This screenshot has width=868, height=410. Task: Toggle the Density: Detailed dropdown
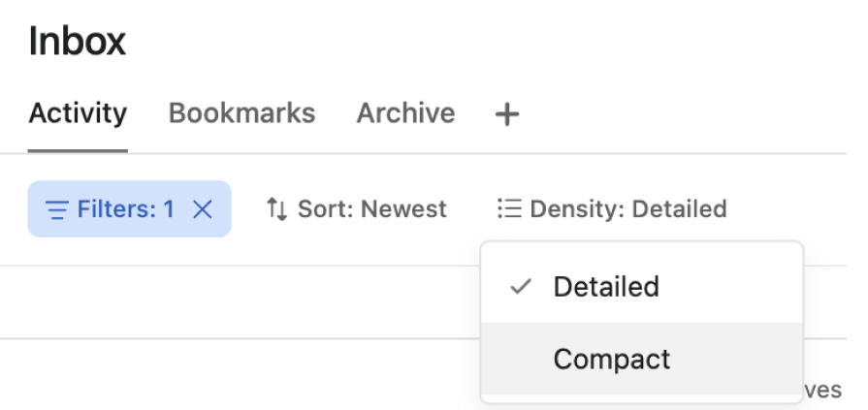pyautogui.click(x=612, y=209)
